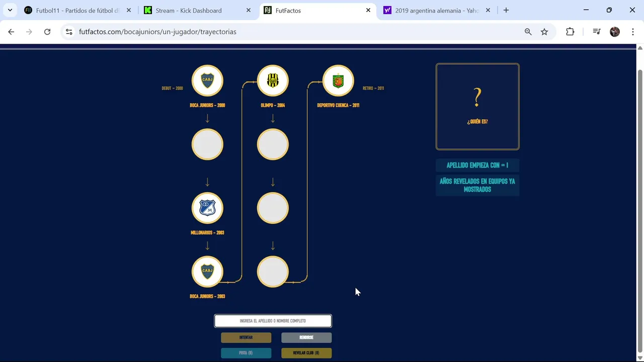The width and height of the screenshot is (644, 362).
Task: Click the 'Apellido empieza con = I' hint
Action: (477, 165)
